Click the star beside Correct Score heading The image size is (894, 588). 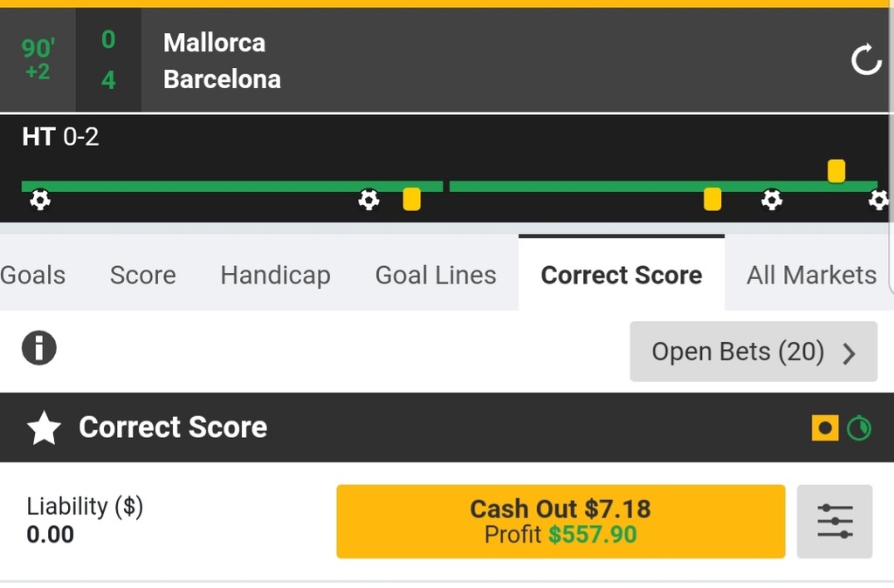(44, 428)
